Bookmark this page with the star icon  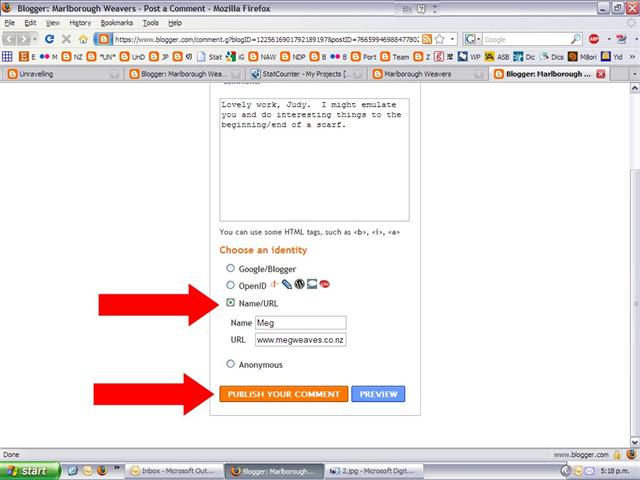(x=440, y=39)
